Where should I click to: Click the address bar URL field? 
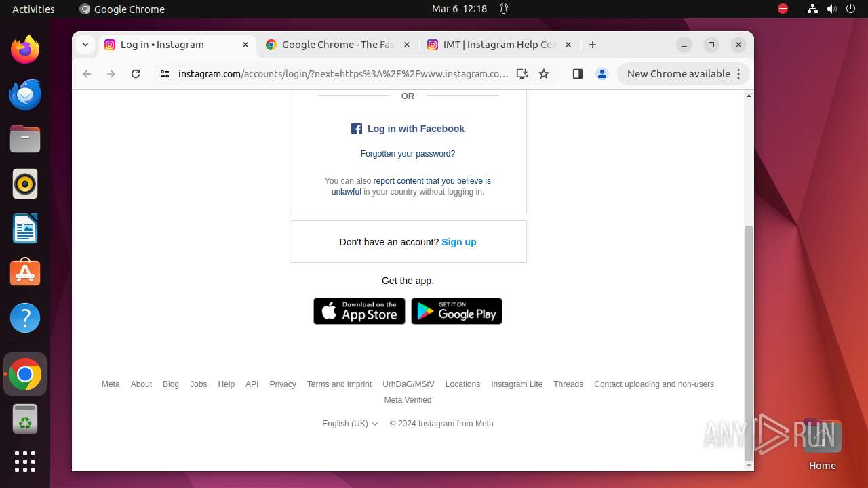pos(342,74)
